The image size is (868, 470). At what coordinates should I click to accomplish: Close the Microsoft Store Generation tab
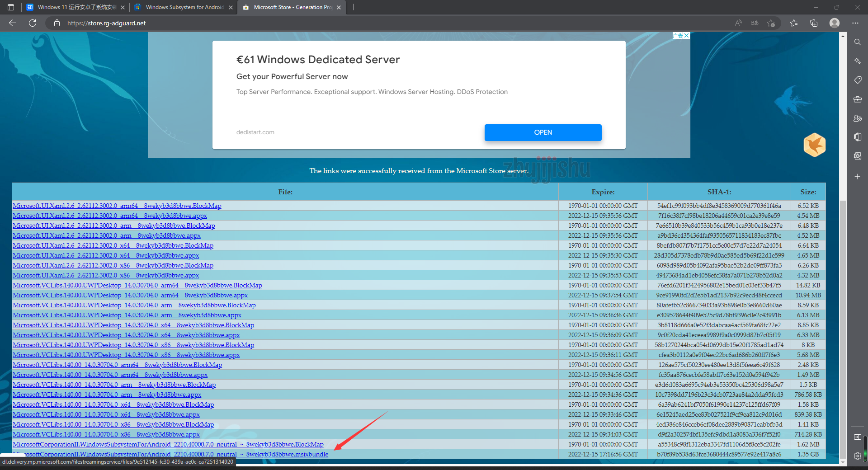pos(339,7)
